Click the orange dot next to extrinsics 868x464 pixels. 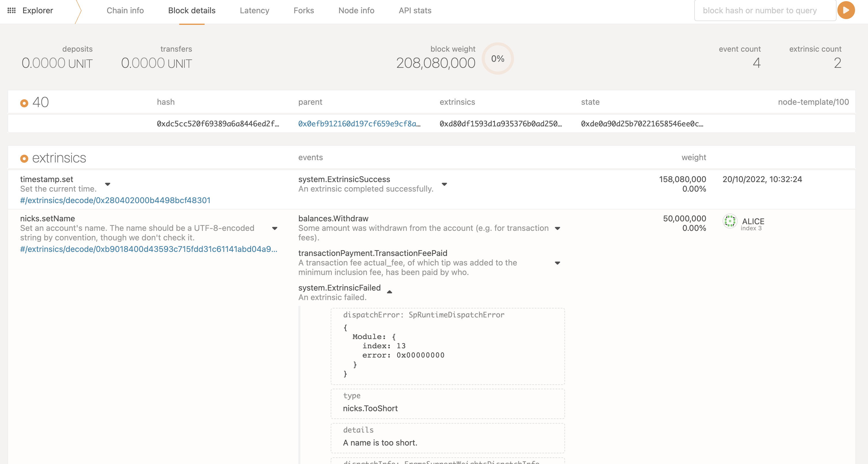click(24, 157)
